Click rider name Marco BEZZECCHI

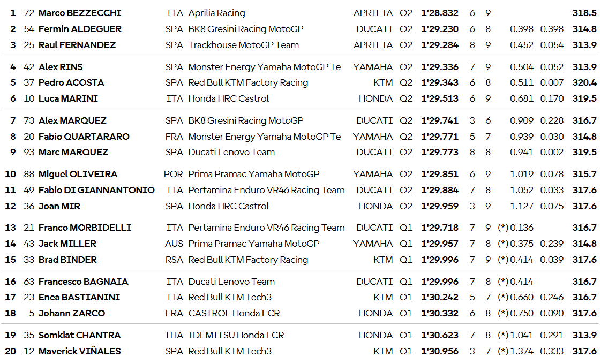pos(80,13)
